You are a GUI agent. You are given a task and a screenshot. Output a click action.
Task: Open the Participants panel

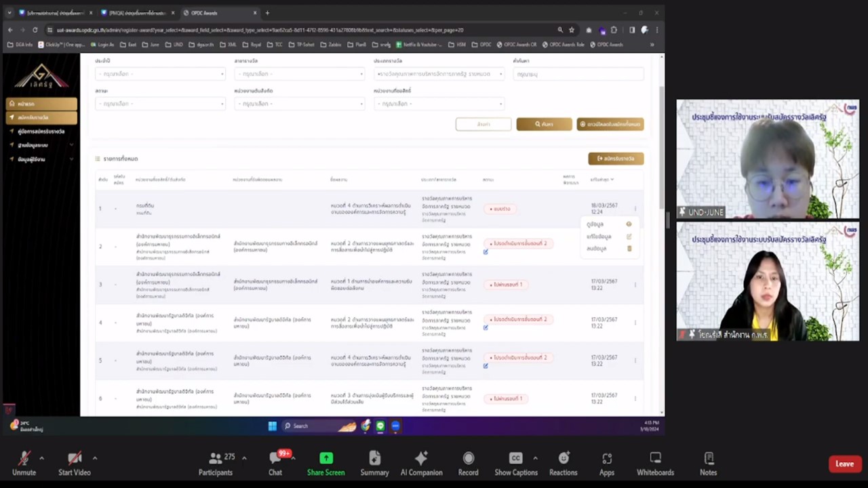pos(216,459)
